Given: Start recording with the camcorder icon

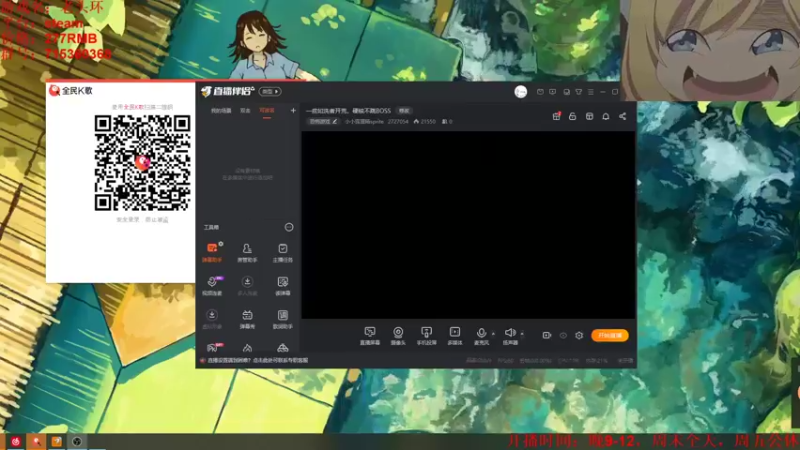Looking at the screenshot, I should [x=546, y=335].
